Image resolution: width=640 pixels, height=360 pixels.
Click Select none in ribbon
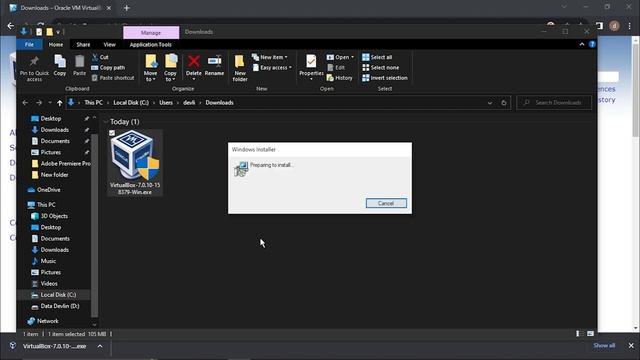tap(380, 67)
